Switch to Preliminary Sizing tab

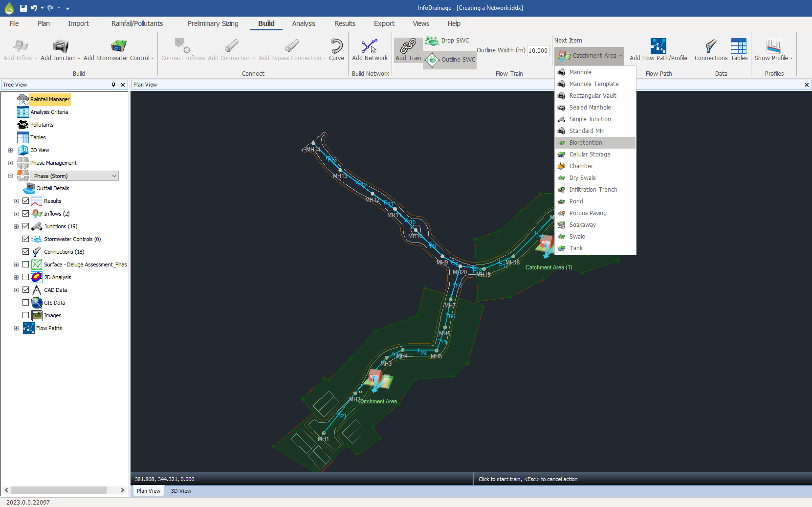coord(213,23)
